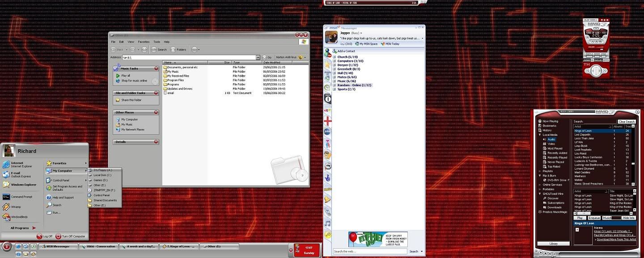Expand Playlists in Winamp Media Library tree

pyautogui.click(x=540, y=171)
